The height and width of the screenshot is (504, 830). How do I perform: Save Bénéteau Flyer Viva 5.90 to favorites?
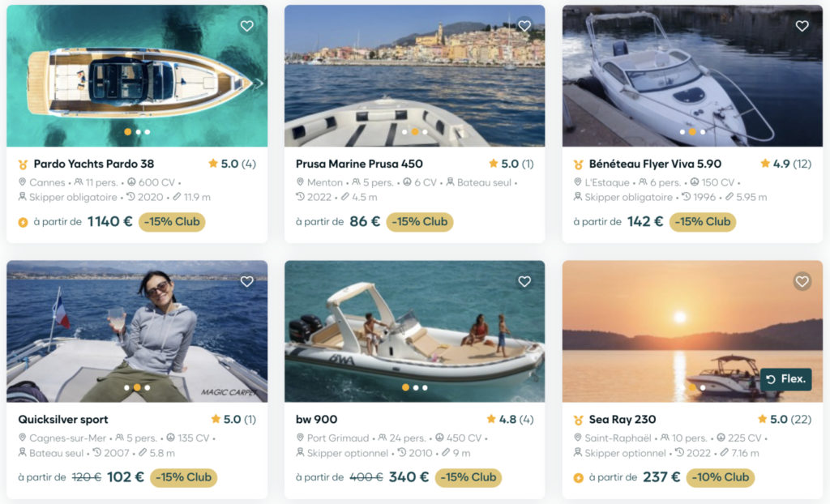pos(802,26)
